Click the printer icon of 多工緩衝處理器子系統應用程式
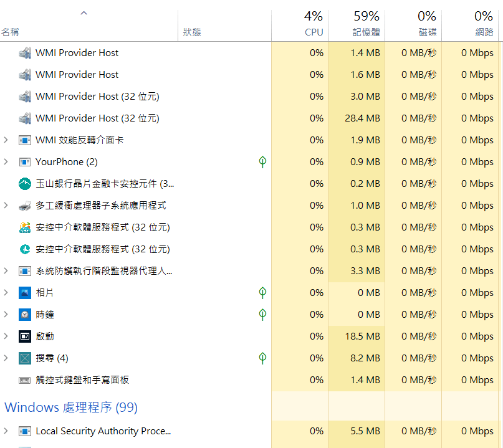503x448 pixels. [x=25, y=206]
